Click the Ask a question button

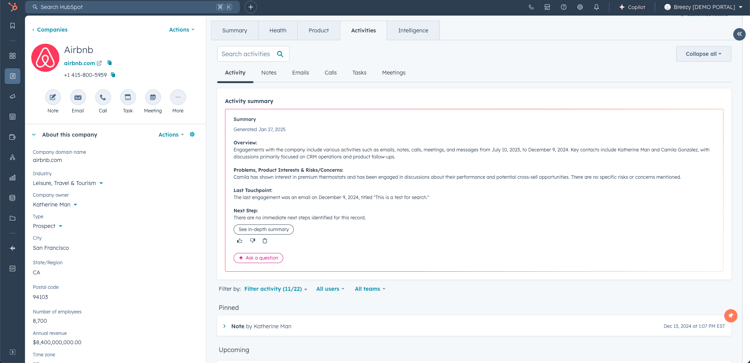click(x=258, y=258)
